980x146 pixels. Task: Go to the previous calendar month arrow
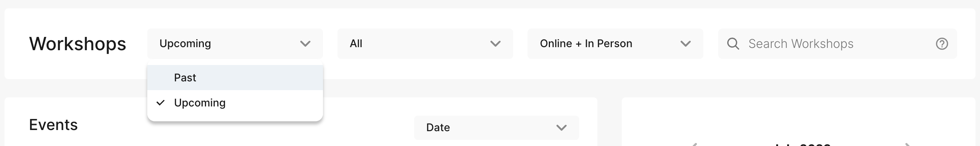[x=693, y=144]
